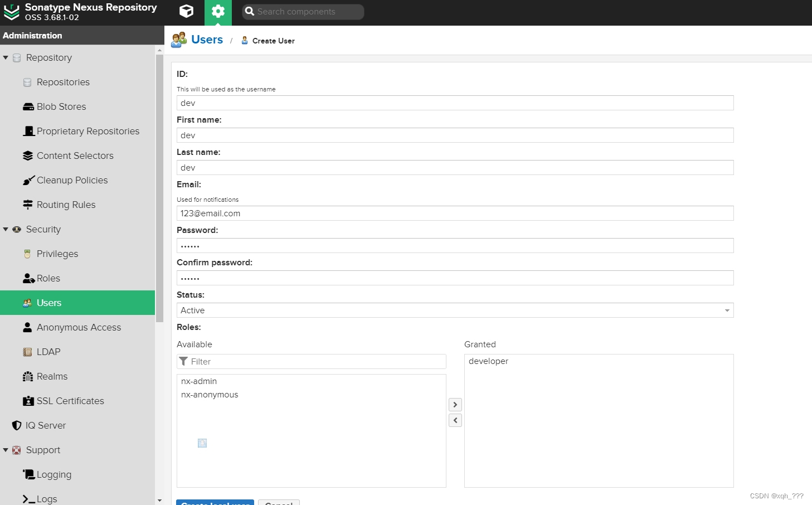The image size is (812, 505).
Task: Collapse the Repository tree section
Action: pos(6,57)
